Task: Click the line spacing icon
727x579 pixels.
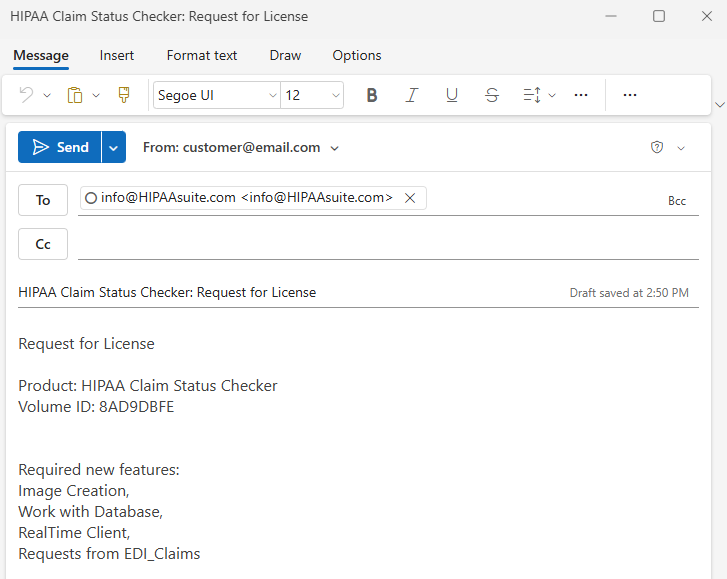Action: tap(532, 95)
